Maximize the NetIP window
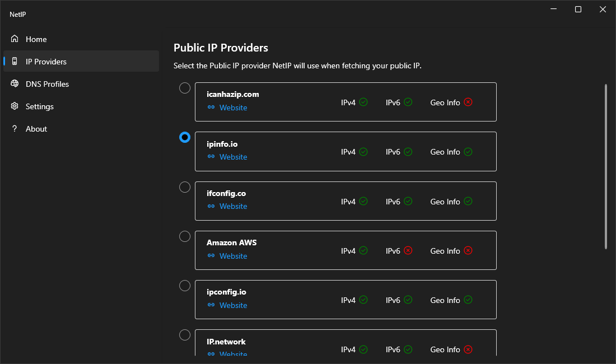This screenshot has height=364, width=616. (x=578, y=9)
